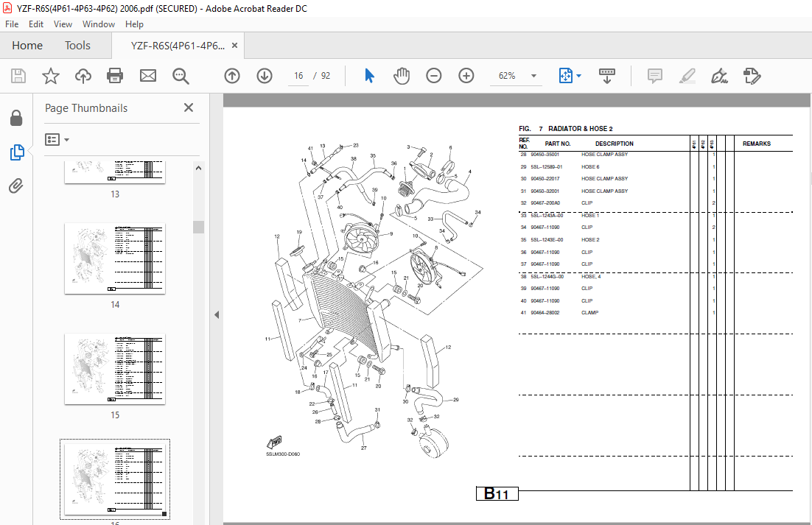The width and height of the screenshot is (812, 525).
Task: Go to previous page up arrow
Action: point(232,76)
